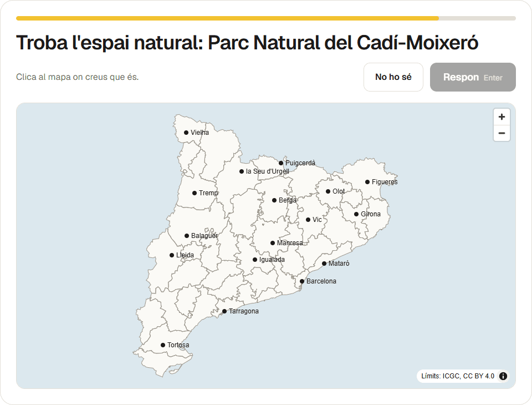Click the 'No ho sé' button
This screenshot has height=405, width=532.
[393, 77]
